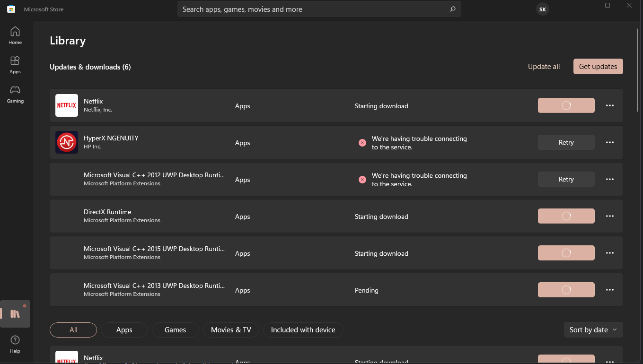Click the Visual C++ 2013 pending progress button
This screenshot has width=643, height=364.
tap(566, 290)
